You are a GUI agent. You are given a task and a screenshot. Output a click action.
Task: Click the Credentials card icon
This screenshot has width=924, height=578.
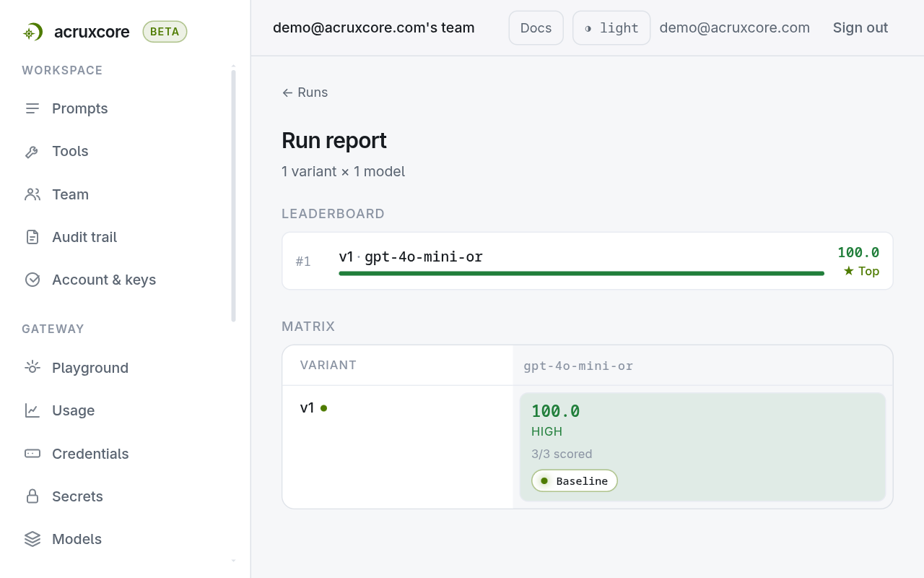pos(32,454)
